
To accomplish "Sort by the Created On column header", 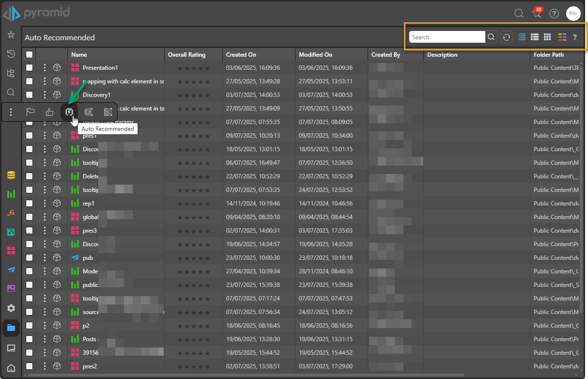I will point(241,55).
